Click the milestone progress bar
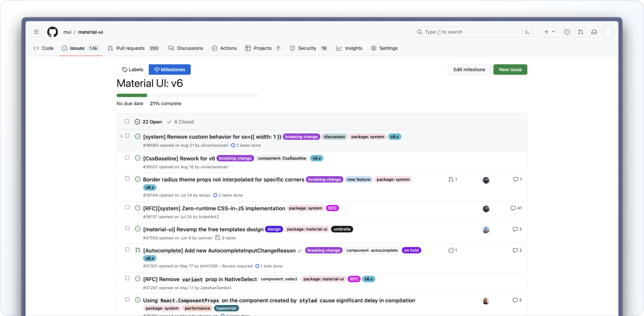 187,95
